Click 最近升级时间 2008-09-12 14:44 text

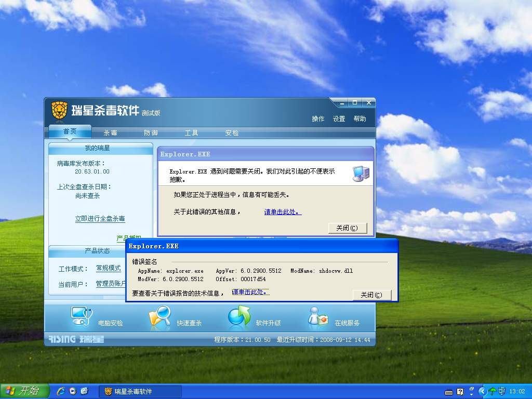(323, 340)
